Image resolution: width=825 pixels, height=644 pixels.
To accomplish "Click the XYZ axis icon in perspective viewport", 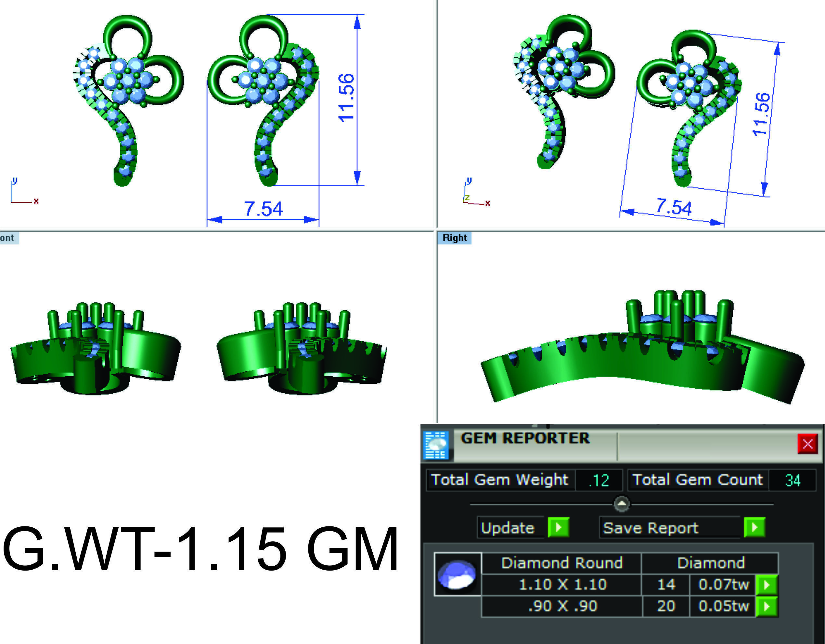I will pyautogui.click(x=477, y=192).
